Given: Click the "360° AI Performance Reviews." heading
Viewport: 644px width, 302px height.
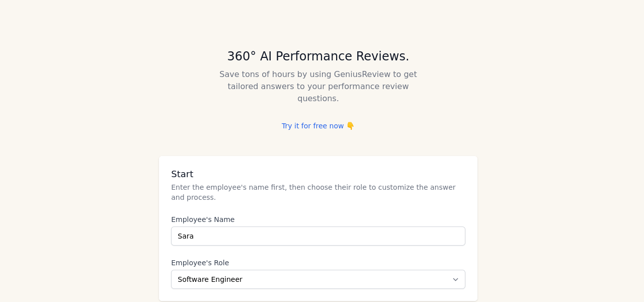Looking at the screenshot, I should tap(318, 56).
